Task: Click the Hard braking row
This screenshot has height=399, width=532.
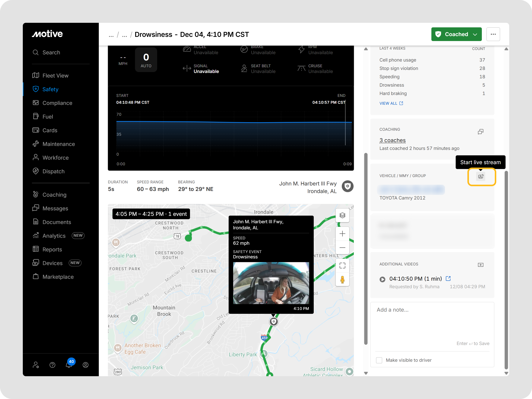Action: pyautogui.click(x=432, y=93)
